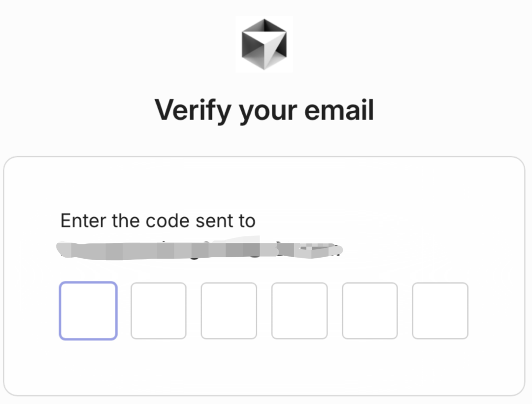The height and width of the screenshot is (404, 532).
Task: Click the "Enter the code sent to" text
Action: pos(158,221)
